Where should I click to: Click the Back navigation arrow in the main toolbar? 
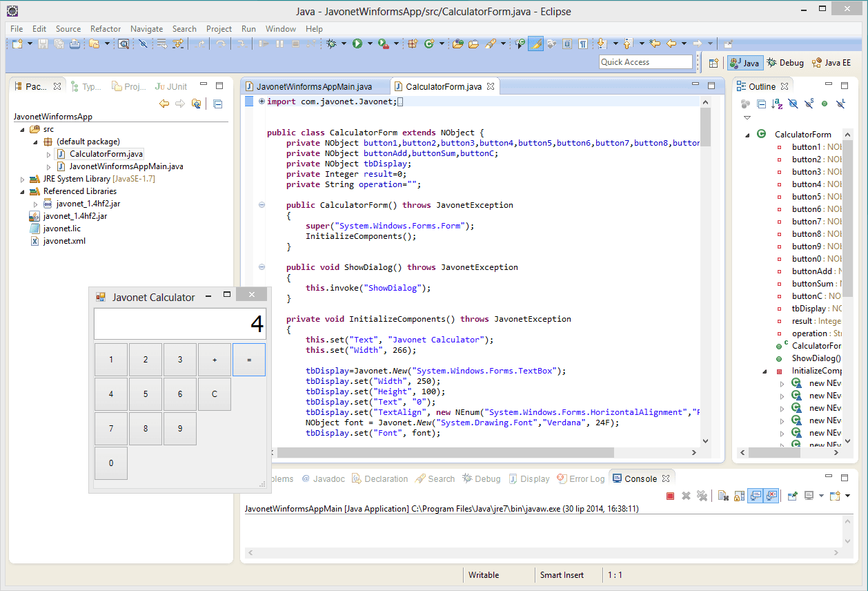point(671,43)
